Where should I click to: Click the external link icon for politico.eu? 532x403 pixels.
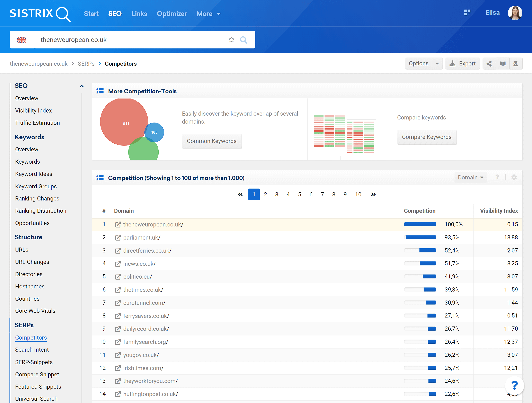point(118,277)
